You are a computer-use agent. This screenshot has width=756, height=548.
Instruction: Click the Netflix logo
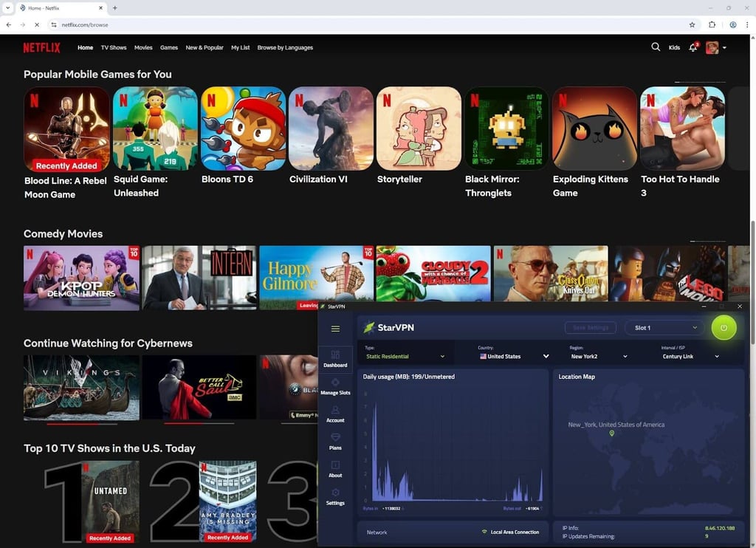point(41,47)
